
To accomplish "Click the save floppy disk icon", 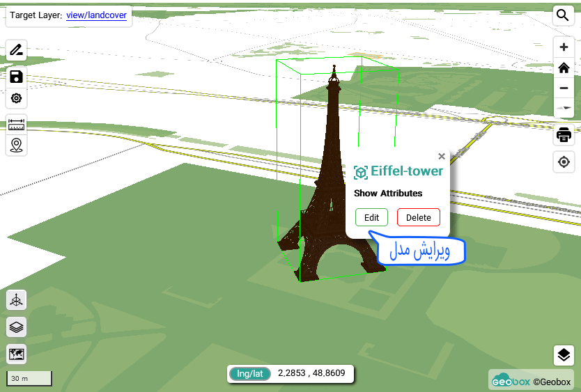I will point(16,77).
